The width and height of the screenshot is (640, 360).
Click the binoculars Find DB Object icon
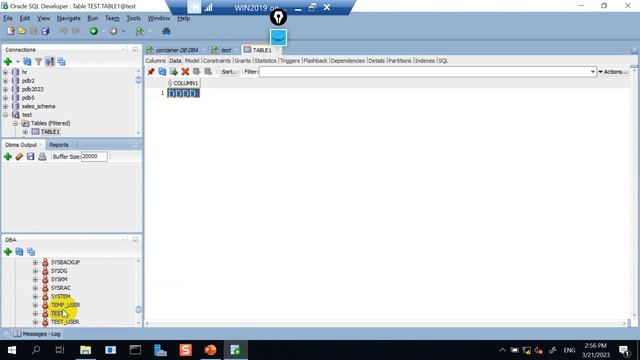[166, 31]
